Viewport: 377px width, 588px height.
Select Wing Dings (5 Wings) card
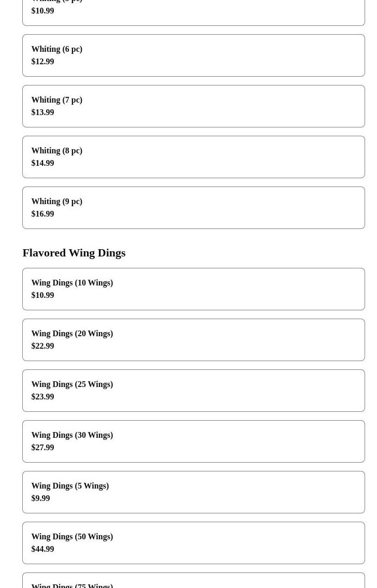pyautogui.click(x=193, y=492)
